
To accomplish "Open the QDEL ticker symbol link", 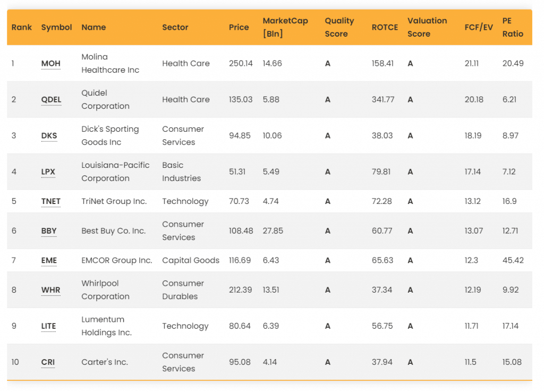I will [x=52, y=99].
